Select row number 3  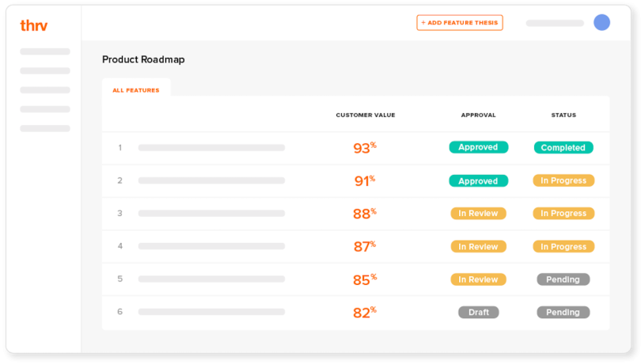point(119,213)
